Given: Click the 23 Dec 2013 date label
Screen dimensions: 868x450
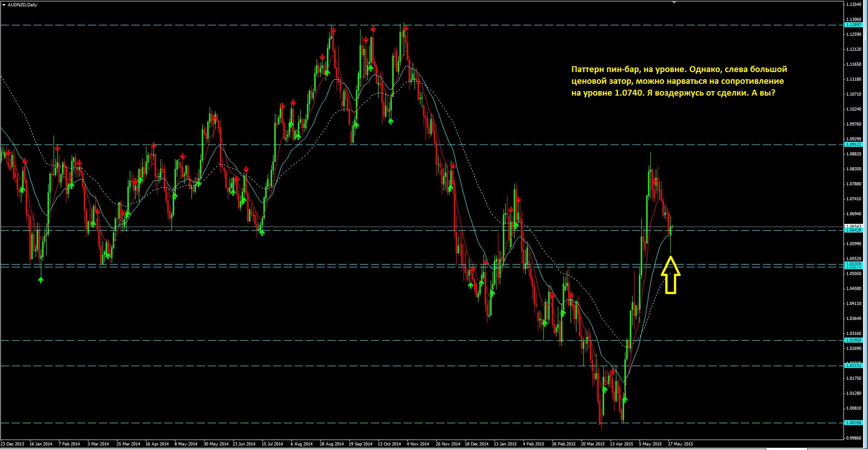Looking at the screenshot, I should click(13, 444).
